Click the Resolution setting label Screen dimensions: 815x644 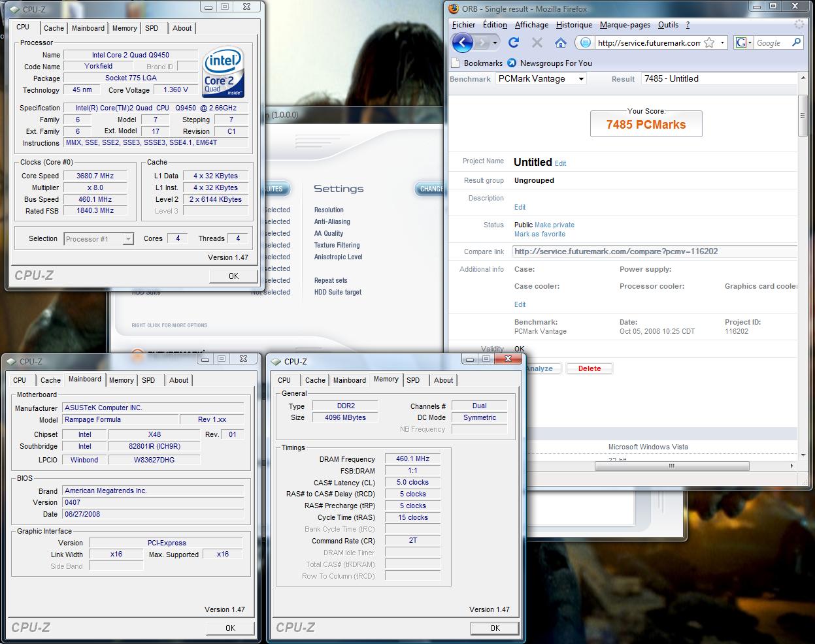(x=329, y=210)
